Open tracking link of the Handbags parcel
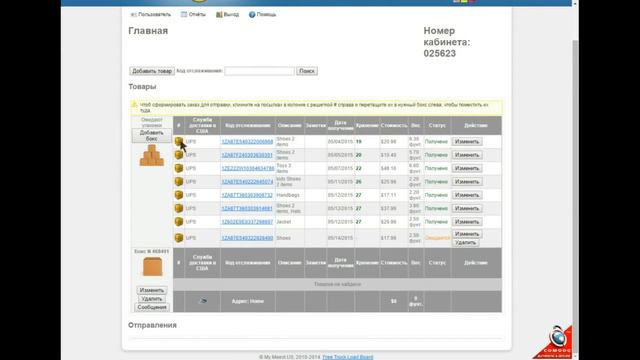 [x=247, y=195]
